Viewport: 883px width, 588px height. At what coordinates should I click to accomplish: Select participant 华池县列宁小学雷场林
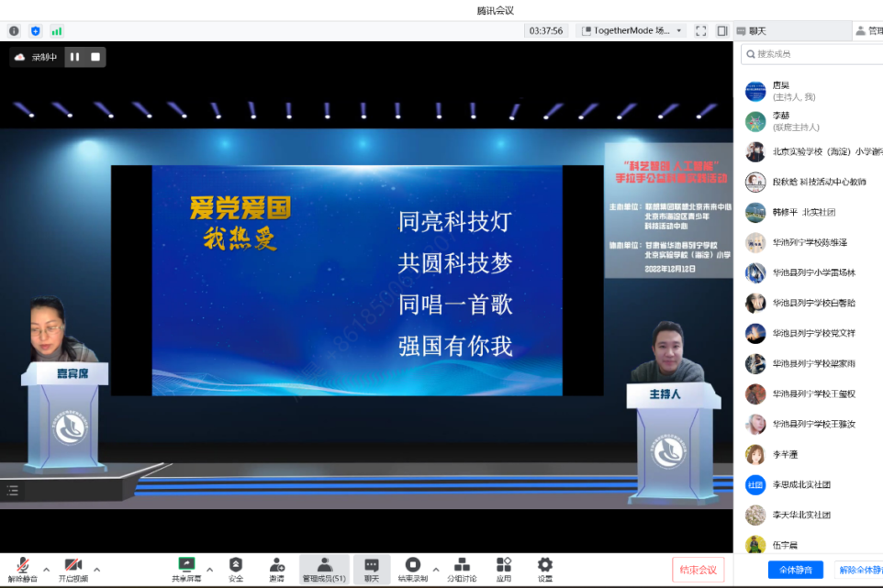pyautogui.click(x=810, y=272)
